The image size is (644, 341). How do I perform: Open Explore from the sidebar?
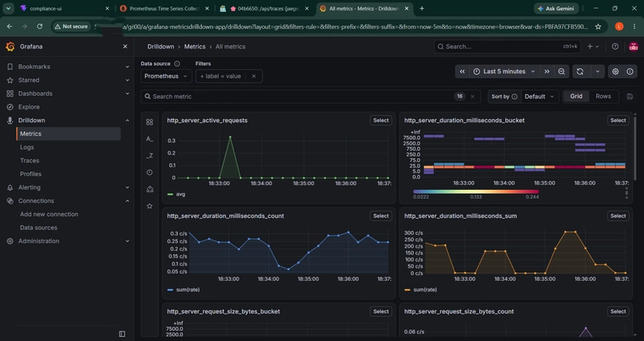[x=29, y=107]
